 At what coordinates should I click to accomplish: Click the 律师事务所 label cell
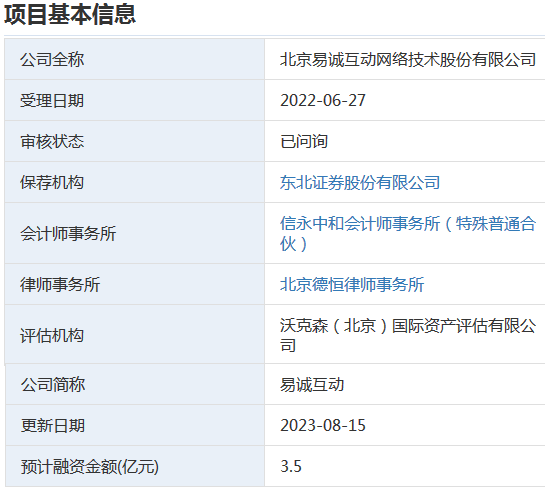[135, 285]
